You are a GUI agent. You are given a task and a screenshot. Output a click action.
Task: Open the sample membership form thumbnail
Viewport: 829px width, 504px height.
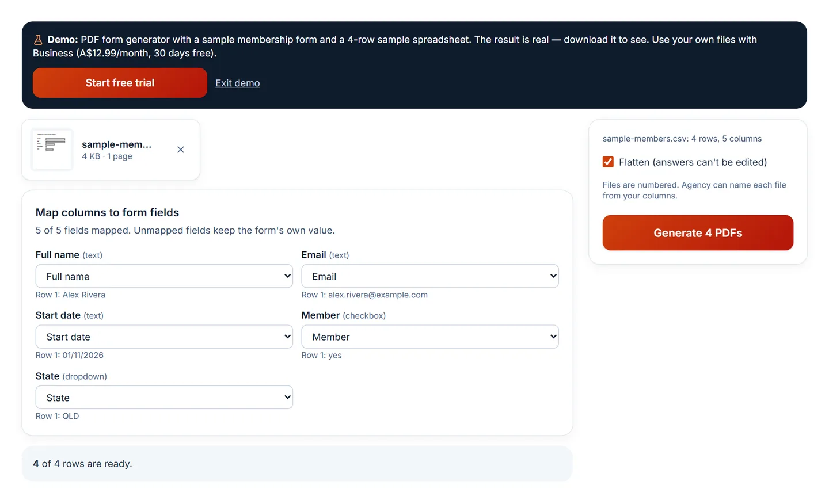[52, 150]
